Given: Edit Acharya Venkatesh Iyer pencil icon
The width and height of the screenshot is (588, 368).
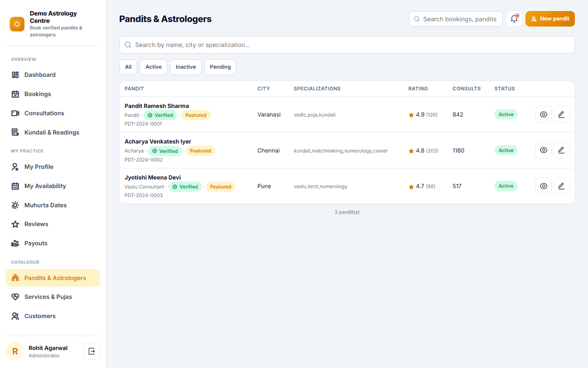Looking at the screenshot, I should pyautogui.click(x=561, y=150).
